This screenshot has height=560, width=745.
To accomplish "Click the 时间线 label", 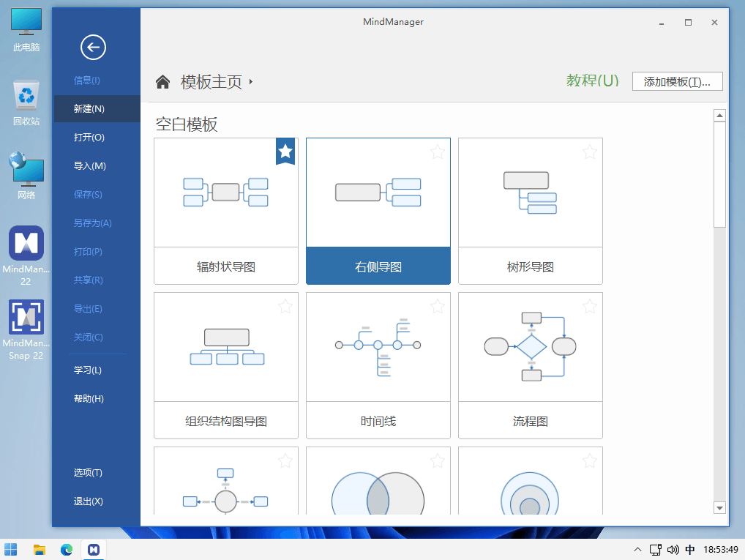I will point(378,421).
